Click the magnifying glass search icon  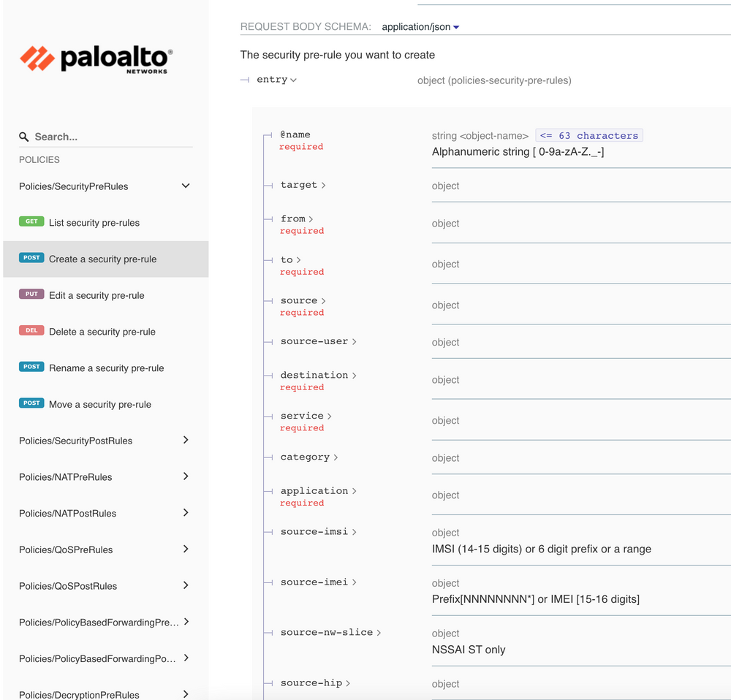tap(24, 137)
